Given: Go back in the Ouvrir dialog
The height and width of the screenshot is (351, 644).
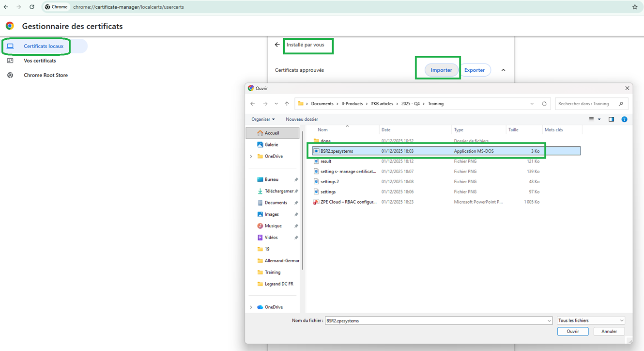Looking at the screenshot, I should [x=252, y=104].
